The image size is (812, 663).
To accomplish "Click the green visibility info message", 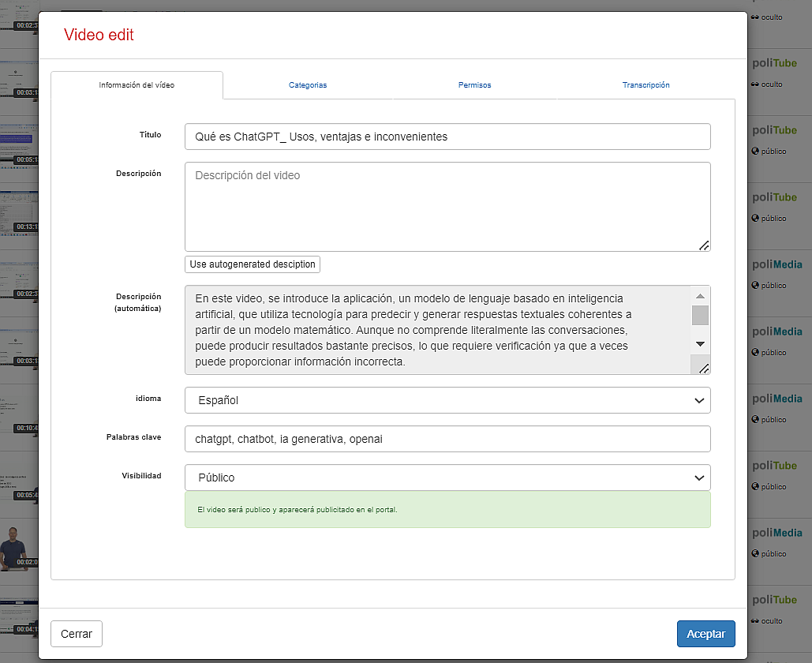I will click(447, 510).
